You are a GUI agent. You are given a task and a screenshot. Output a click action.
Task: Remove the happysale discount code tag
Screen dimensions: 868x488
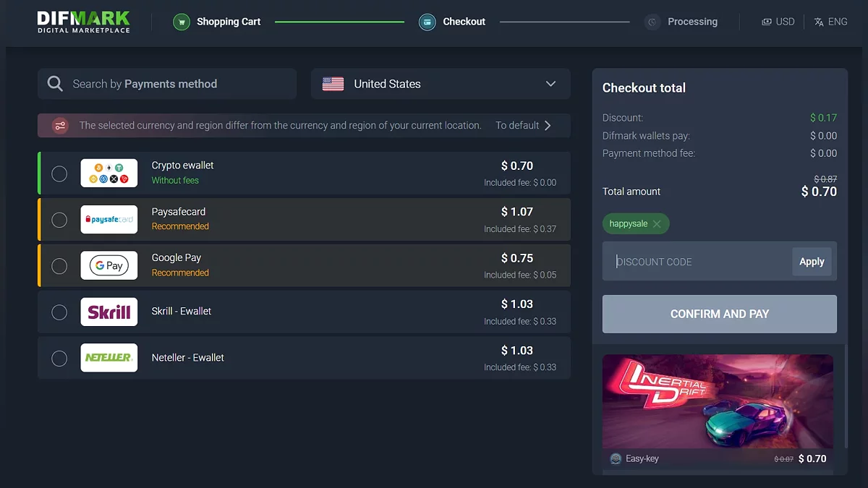click(657, 224)
